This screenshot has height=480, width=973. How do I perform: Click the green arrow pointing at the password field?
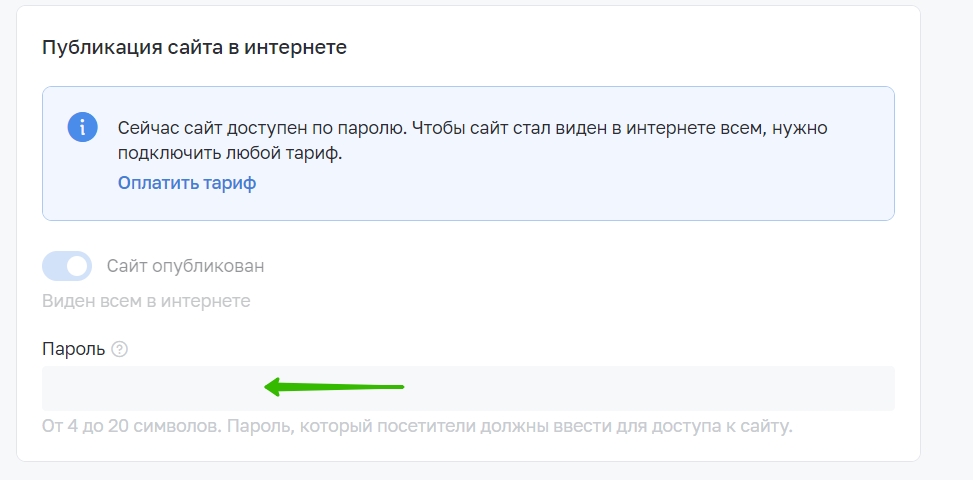[x=334, y=387]
